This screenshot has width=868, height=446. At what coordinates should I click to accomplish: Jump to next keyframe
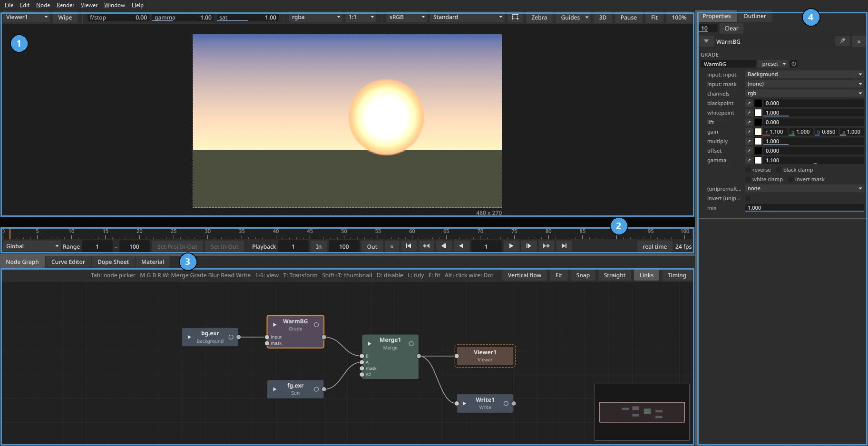click(546, 246)
